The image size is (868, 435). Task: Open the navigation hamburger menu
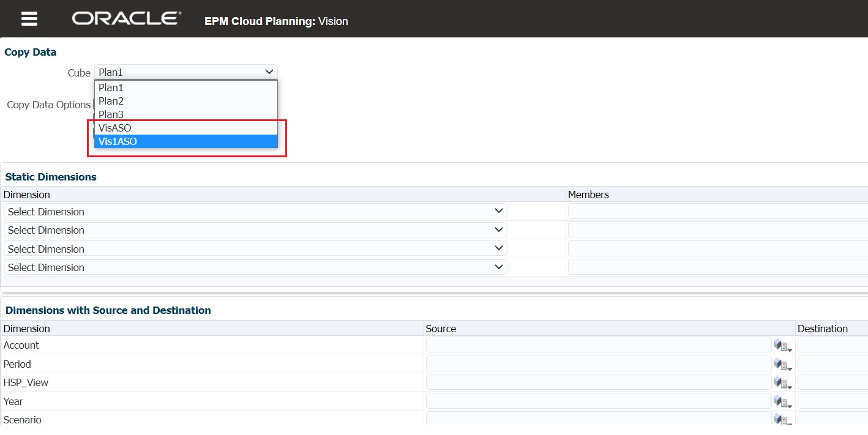pyautogui.click(x=29, y=18)
